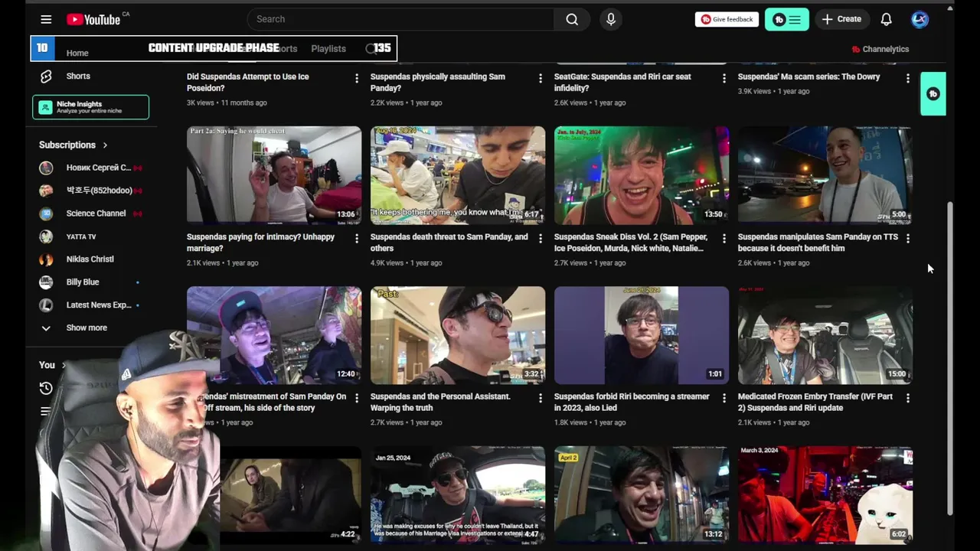Expand the Subscriptions section chevron

point(105,145)
